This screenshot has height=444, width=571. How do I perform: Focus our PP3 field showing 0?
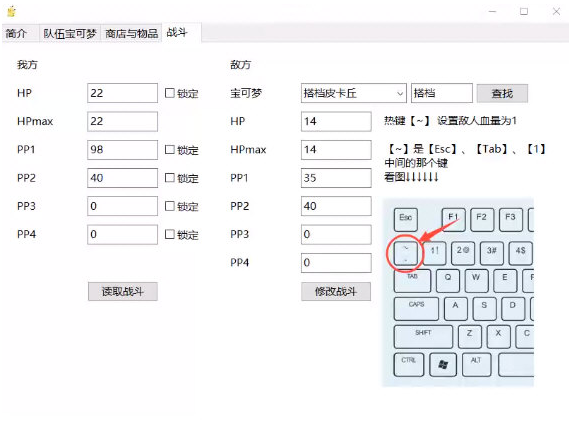[x=122, y=206]
